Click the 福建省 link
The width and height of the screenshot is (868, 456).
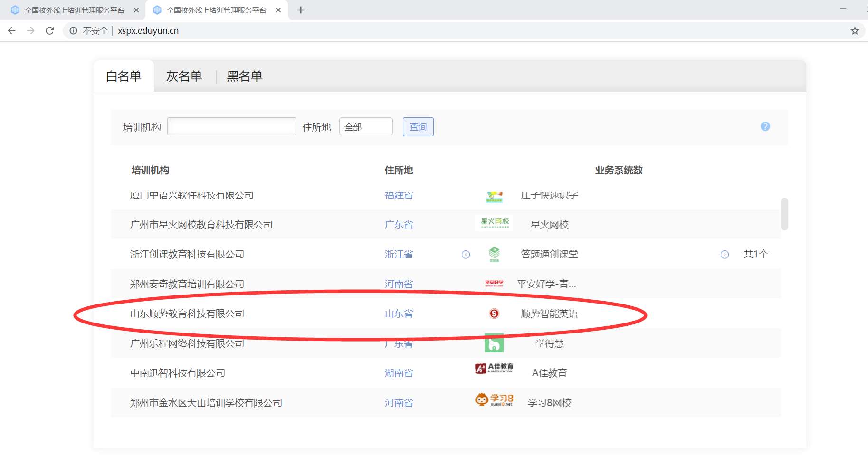click(399, 195)
